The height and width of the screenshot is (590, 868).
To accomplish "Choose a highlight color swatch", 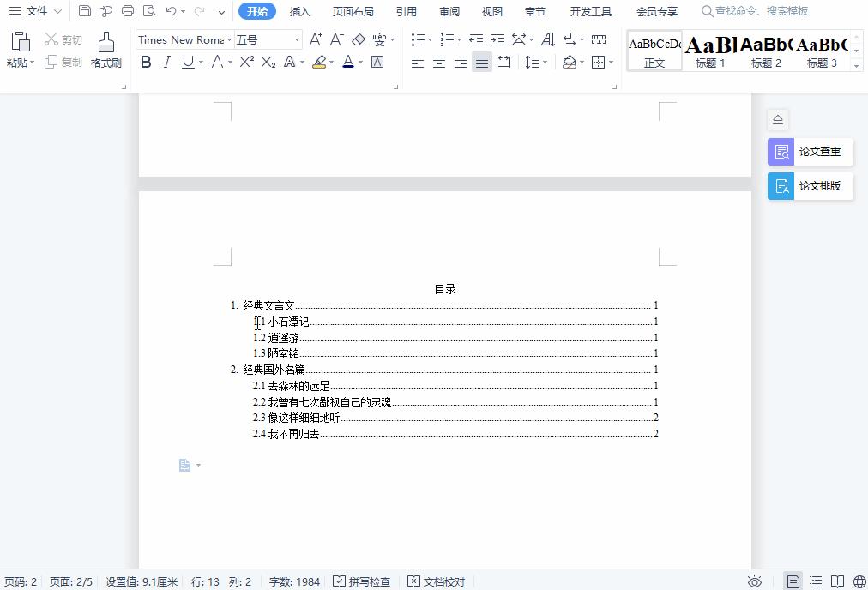I will click(x=330, y=62).
